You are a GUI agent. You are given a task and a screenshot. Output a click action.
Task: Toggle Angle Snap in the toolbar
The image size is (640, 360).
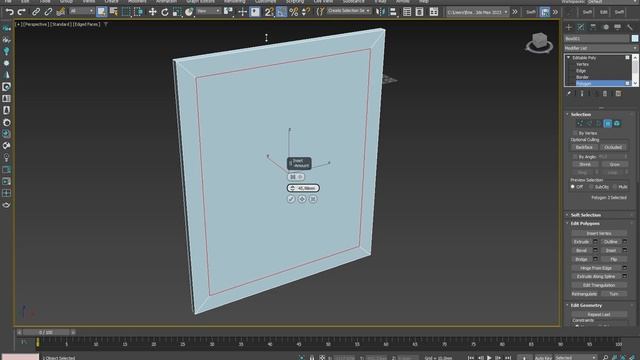point(281,12)
